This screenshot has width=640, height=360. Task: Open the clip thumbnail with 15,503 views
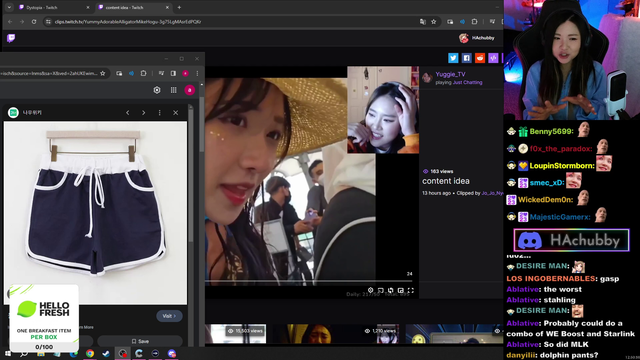point(236,334)
